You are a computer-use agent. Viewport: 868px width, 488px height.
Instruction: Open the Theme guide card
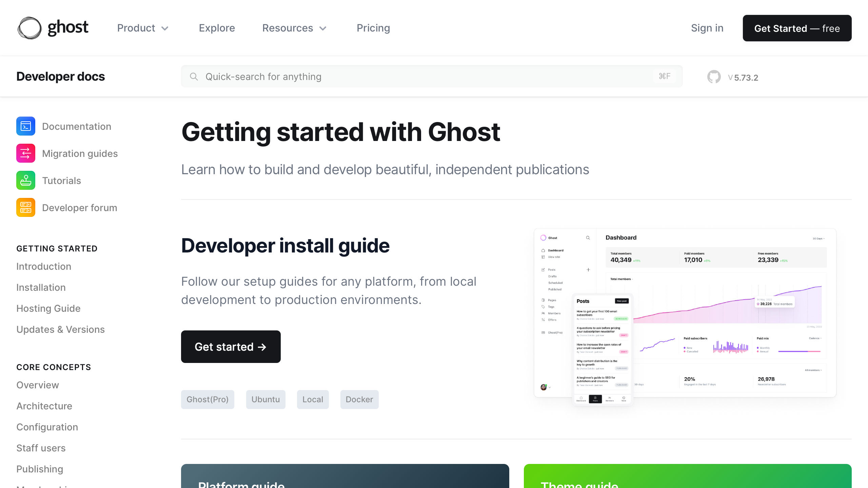click(x=688, y=476)
